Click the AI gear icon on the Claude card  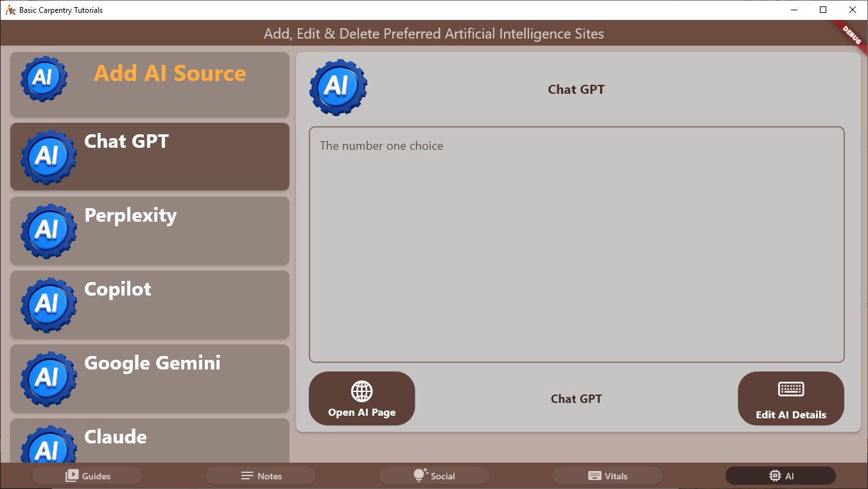pos(49,444)
